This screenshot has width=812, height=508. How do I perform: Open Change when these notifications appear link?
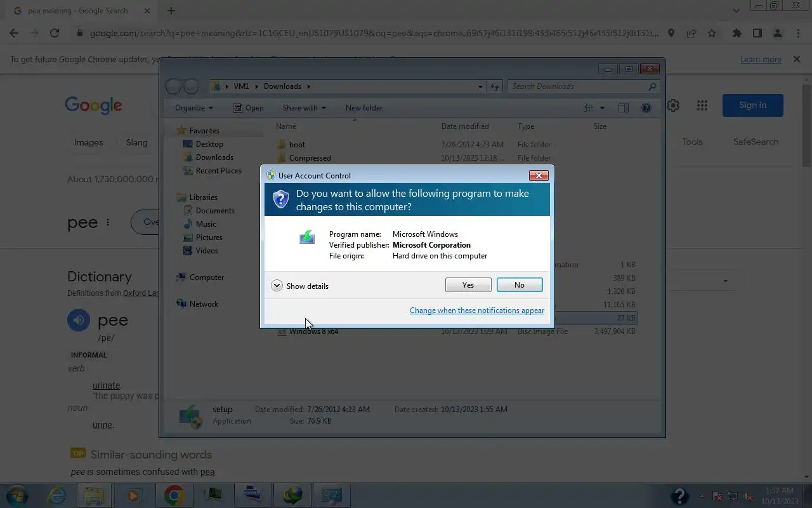point(477,311)
